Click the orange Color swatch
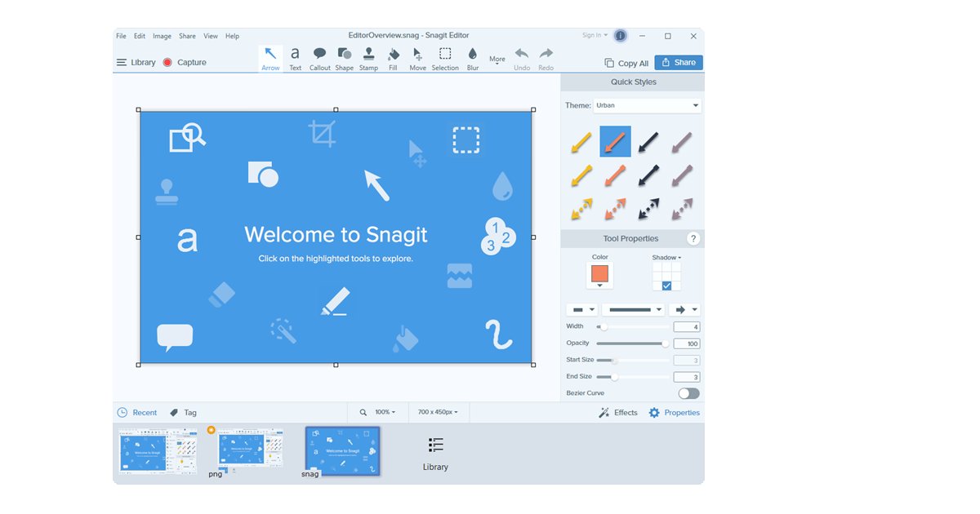This screenshot has width=980, height=514. tap(599, 273)
